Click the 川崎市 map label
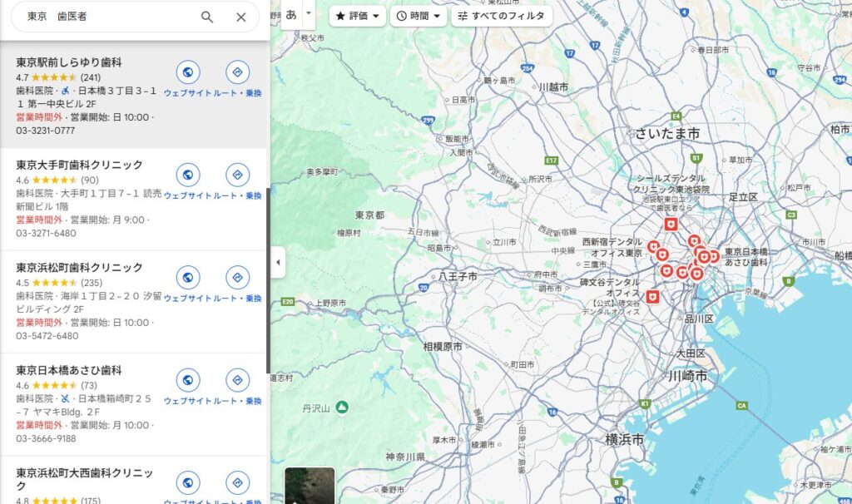Screen dimensions: 852x504 (x=688, y=376)
